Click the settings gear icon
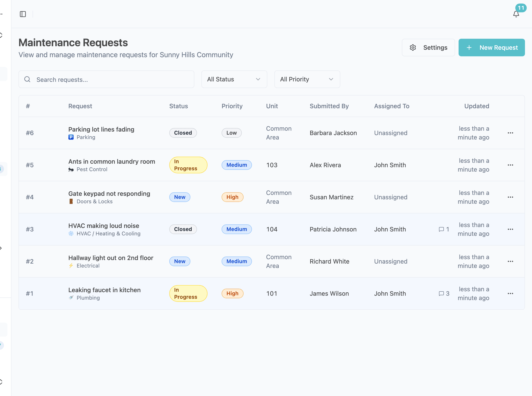532x396 pixels. pos(413,48)
